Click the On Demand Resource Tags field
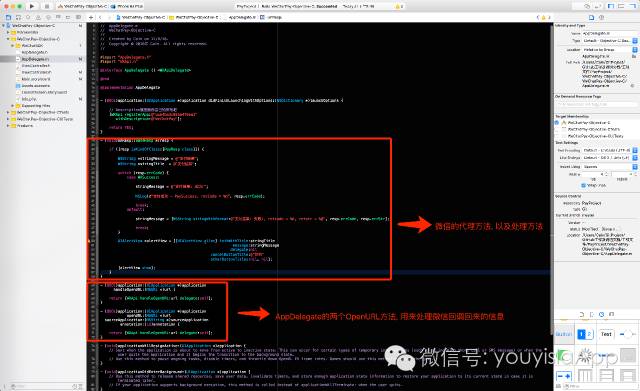640x391 pixels. [596, 104]
